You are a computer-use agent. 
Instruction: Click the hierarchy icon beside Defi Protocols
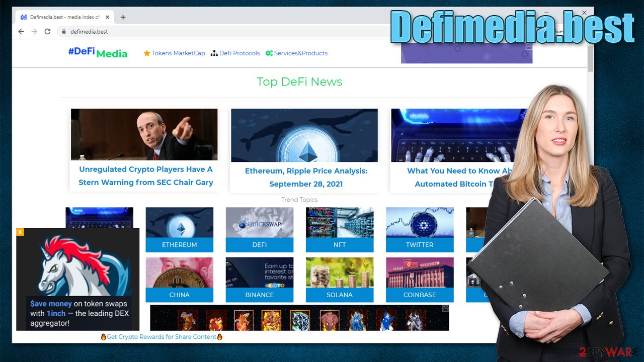pos(214,53)
